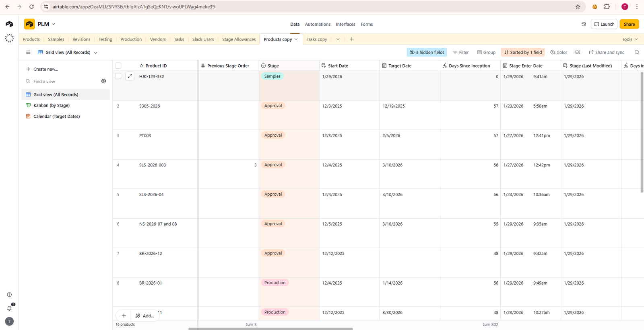Toggle sidebar with hamburger icon
644x330 pixels.
pos(28,52)
